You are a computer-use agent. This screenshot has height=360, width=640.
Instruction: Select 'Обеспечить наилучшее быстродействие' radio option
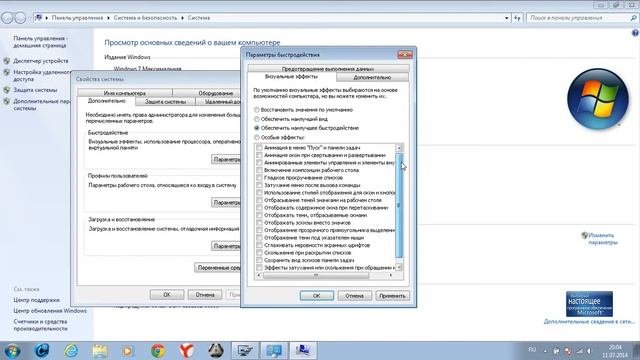pyautogui.click(x=257, y=128)
